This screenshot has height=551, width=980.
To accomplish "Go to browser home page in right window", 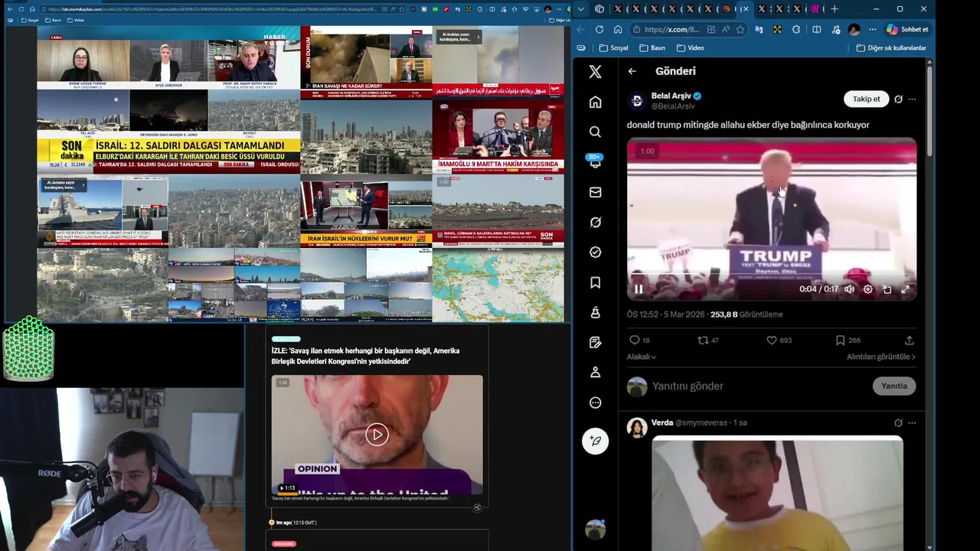I will [x=617, y=29].
